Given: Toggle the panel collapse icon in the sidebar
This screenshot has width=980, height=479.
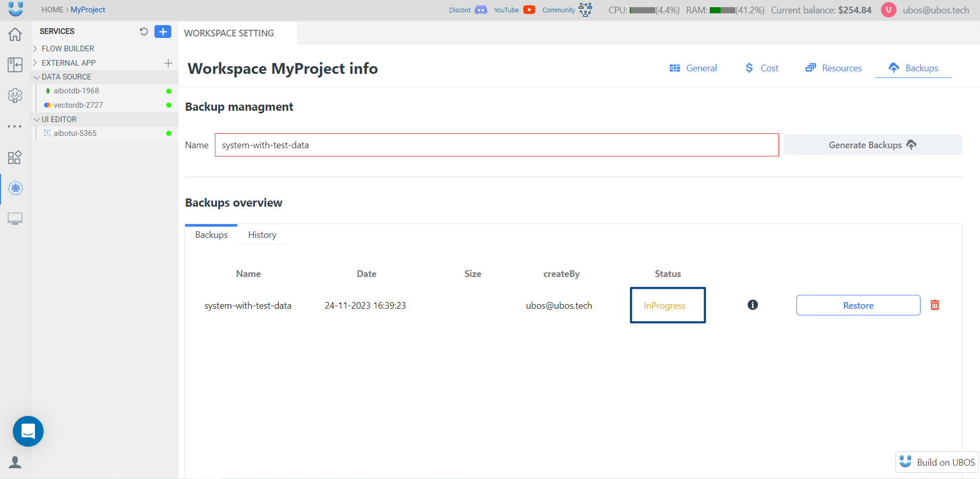Looking at the screenshot, I should coord(15,65).
